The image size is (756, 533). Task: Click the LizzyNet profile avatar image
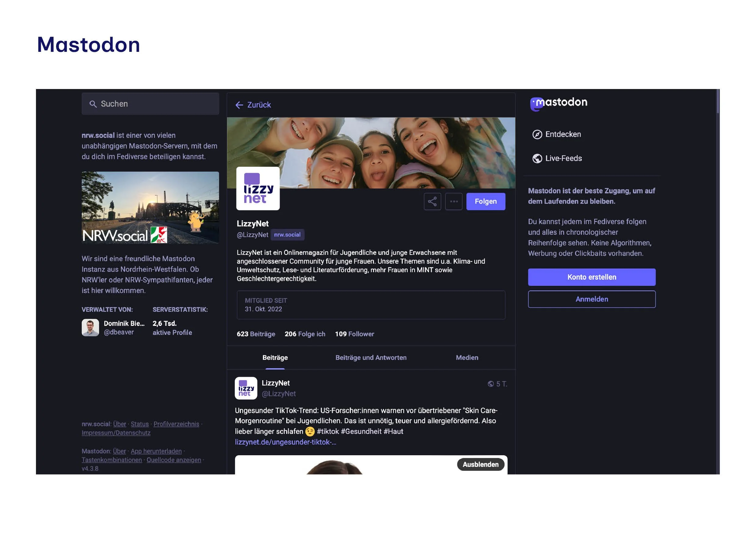[x=258, y=188]
